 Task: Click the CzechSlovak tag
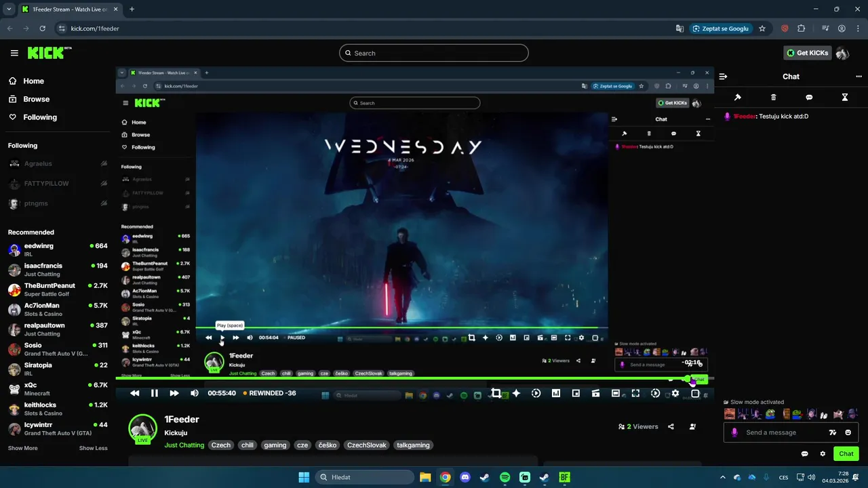(x=367, y=445)
